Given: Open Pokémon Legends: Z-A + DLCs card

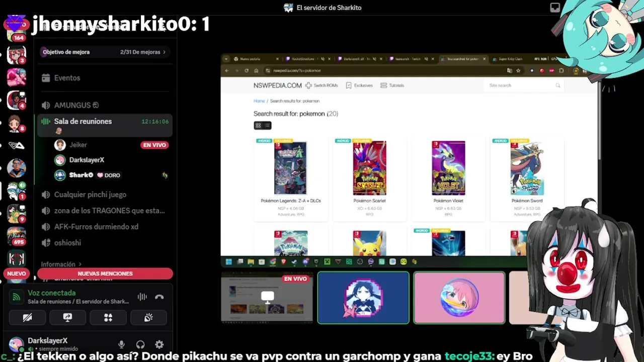Looking at the screenshot, I should [291, 178].
